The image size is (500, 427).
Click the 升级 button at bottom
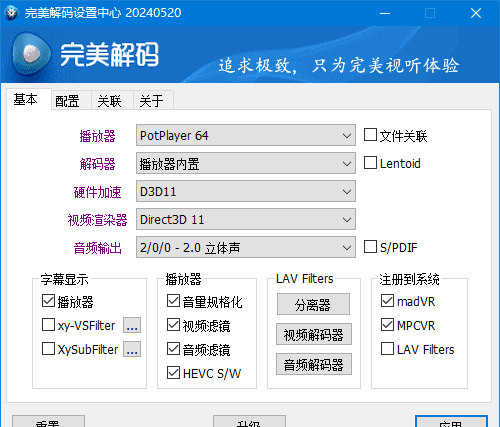click(x=249, y=421)
